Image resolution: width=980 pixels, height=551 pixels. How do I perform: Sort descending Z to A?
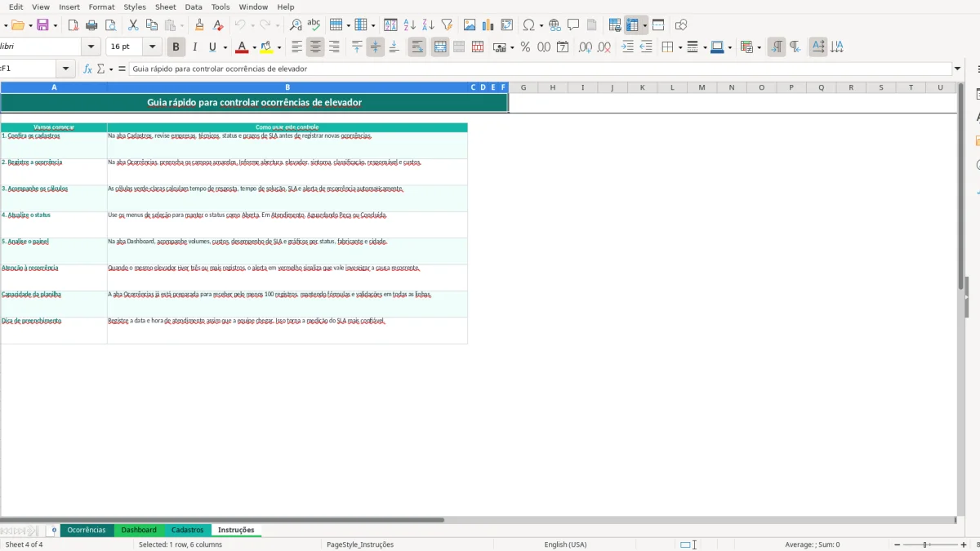[x=428, y=25]
